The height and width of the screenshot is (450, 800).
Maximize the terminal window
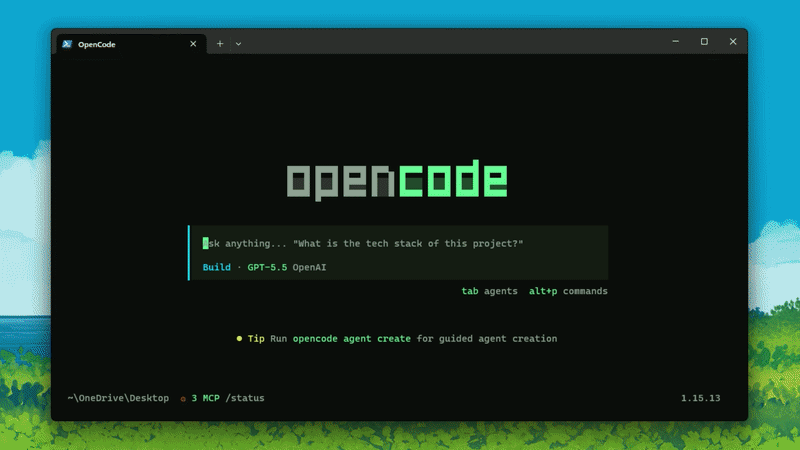point(704,41)
